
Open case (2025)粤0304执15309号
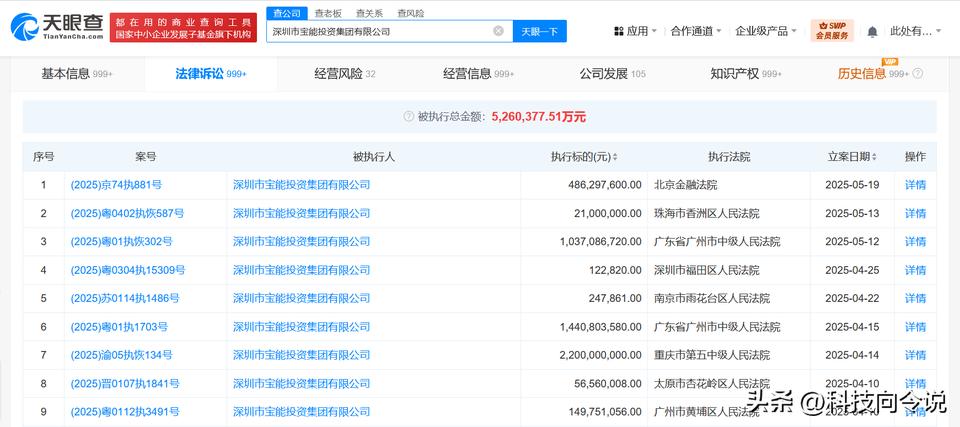[128, 270]
